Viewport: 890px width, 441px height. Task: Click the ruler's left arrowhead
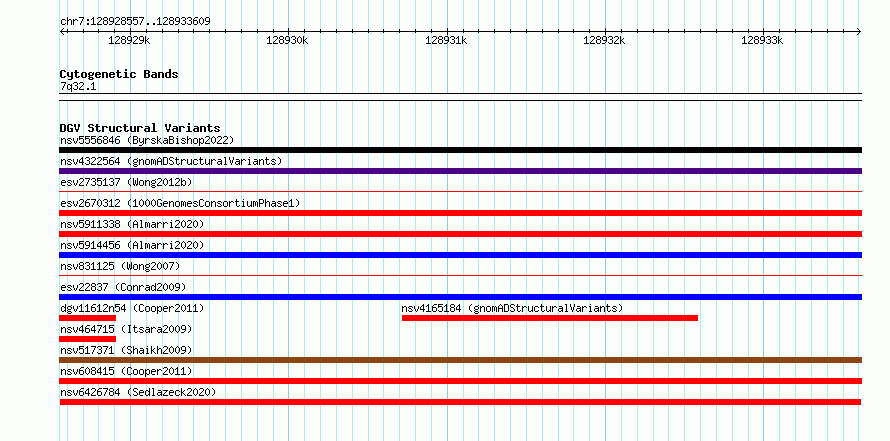[62, 32]
